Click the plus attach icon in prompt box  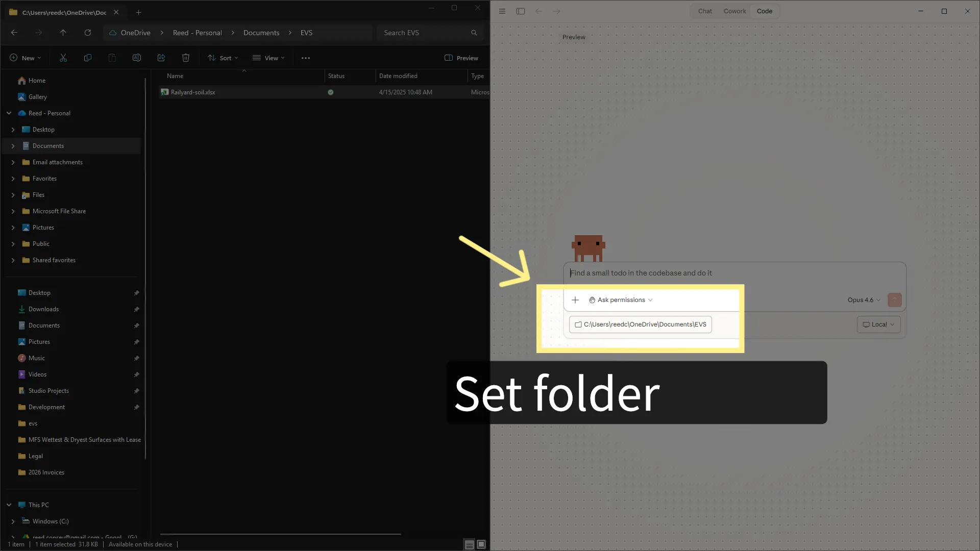pos(575,300)
